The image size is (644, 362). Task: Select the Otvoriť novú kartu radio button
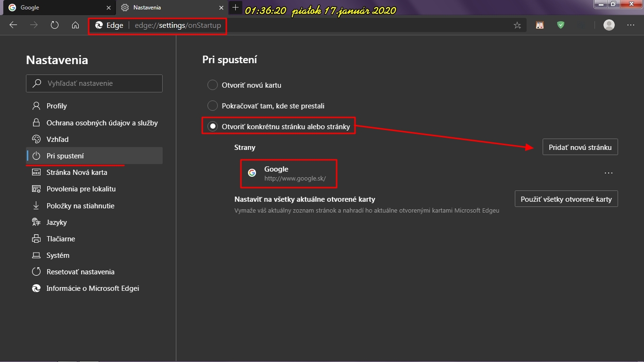tap(213, 85)
